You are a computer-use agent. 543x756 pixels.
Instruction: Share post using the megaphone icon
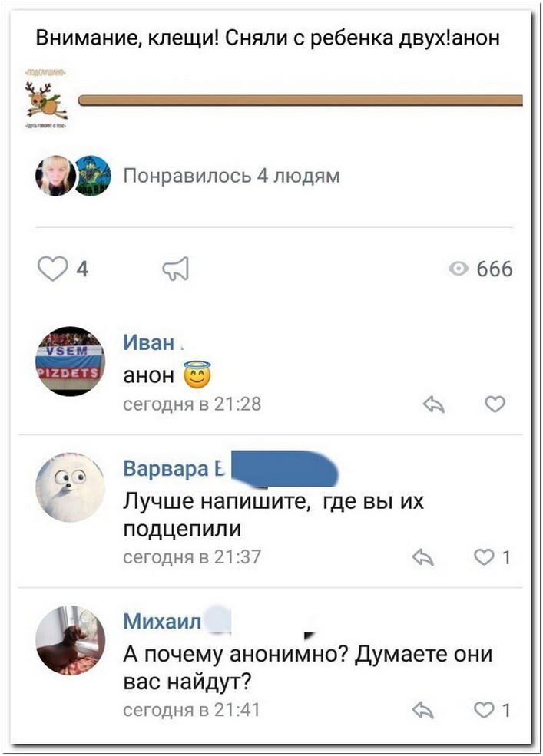click(x=176, y=269)
